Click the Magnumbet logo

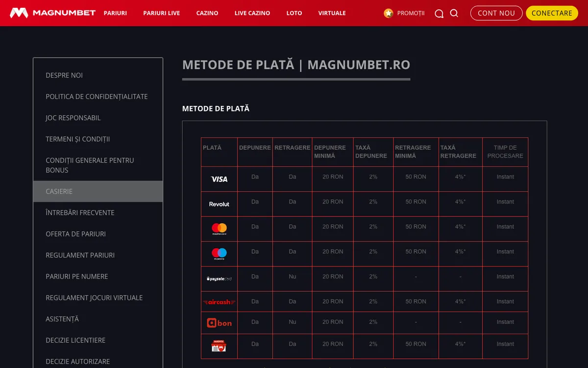coord(53,13)
